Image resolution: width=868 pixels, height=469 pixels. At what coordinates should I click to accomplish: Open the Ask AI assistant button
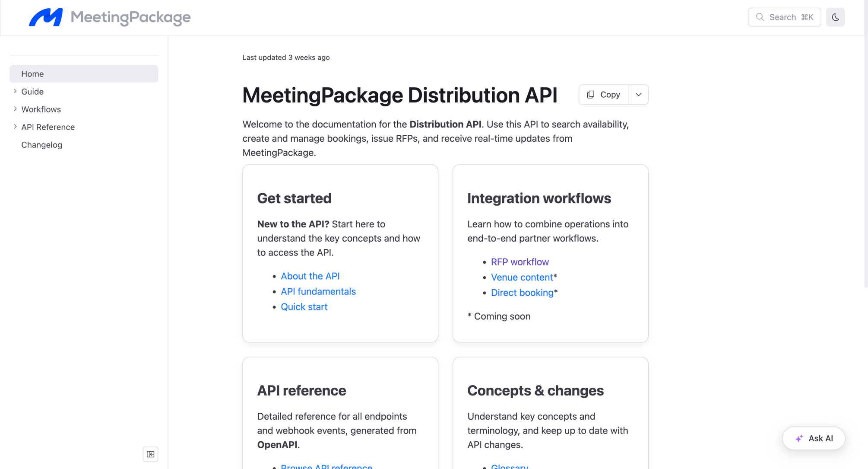pos(814,438)
